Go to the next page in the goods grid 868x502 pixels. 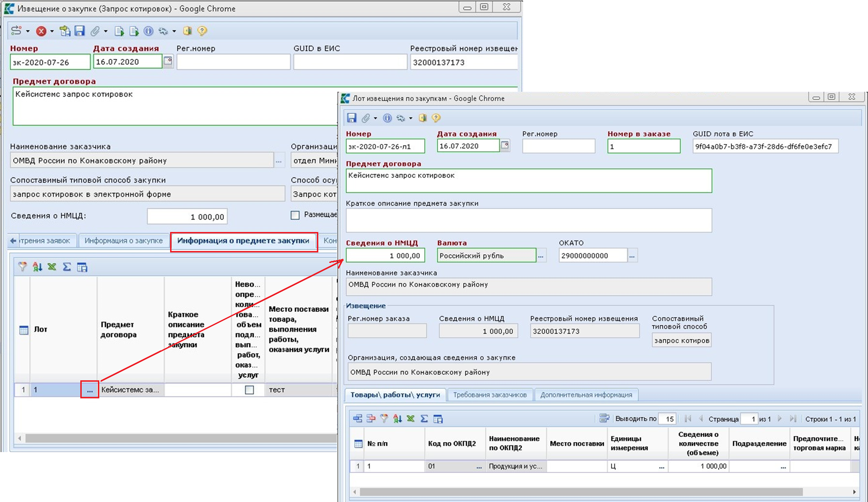point(780,419)
